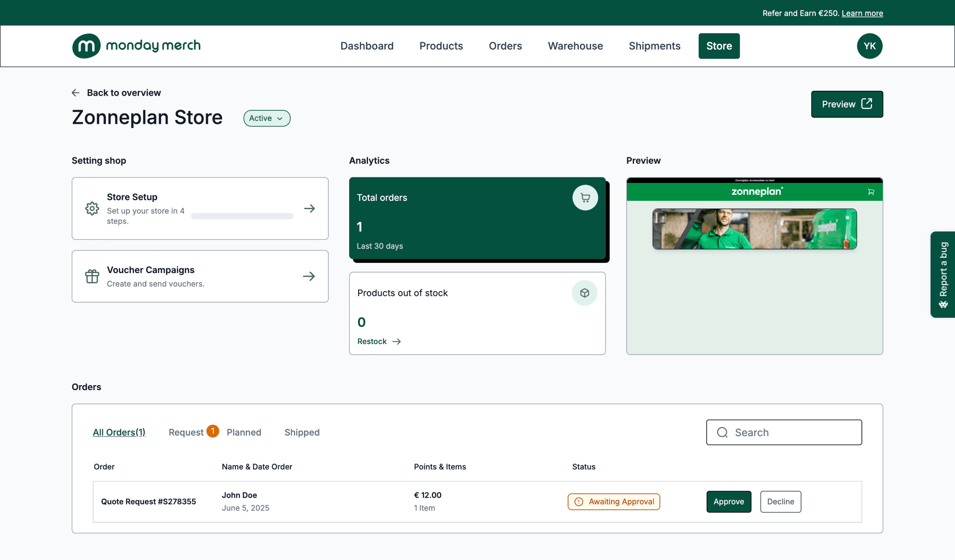Switch to the Shipped tab
This screenshot has width=955, height=560.
pos(302,432)
